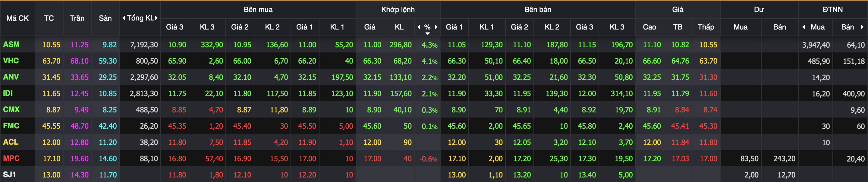Click the left arrow before ĐTNN Mua

[804, 27]
